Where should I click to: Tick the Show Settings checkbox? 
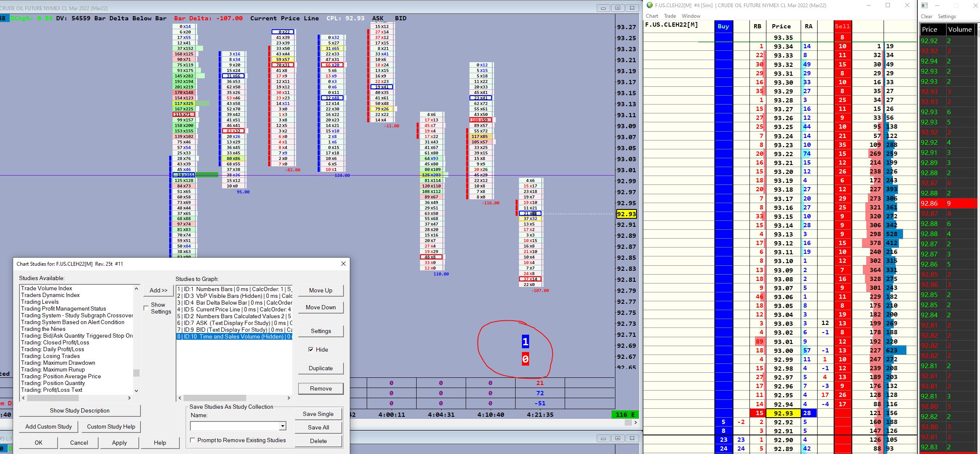(146, 308)
